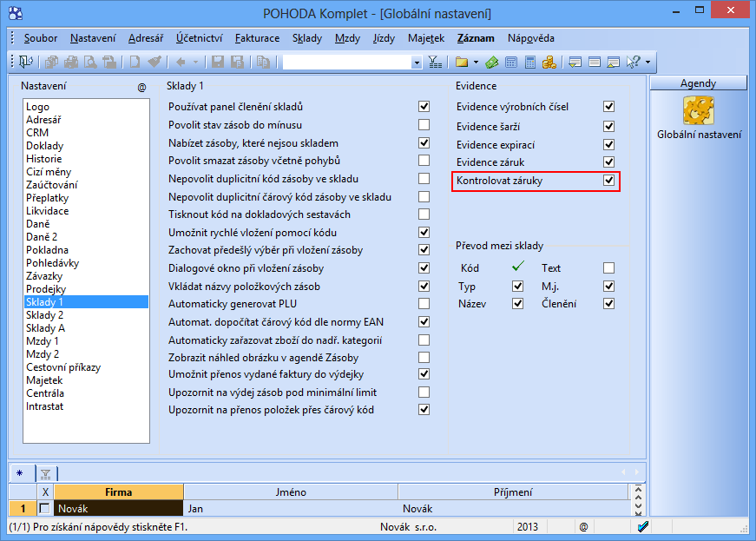This screenshot has height=541, width=756.
Task: Sort by the Firma column header
Action: pos(119,492)
